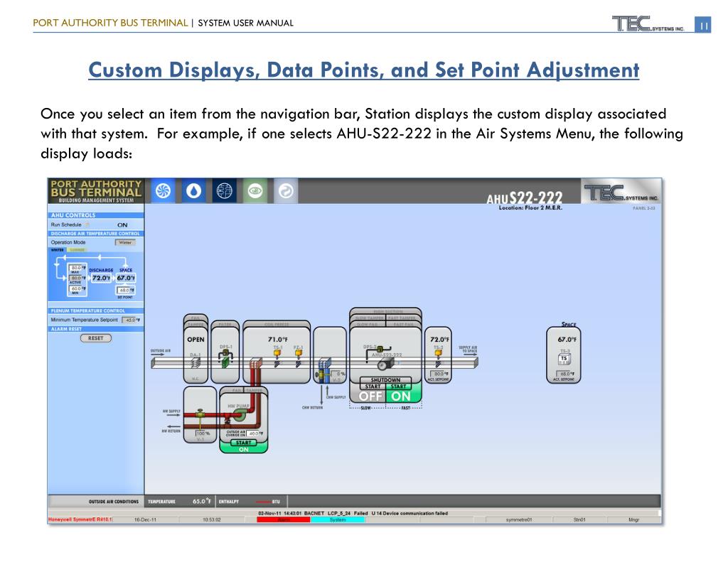Toggle the HW pump ON status
This screenshot has width=728, height=562.
pos(244,450)
